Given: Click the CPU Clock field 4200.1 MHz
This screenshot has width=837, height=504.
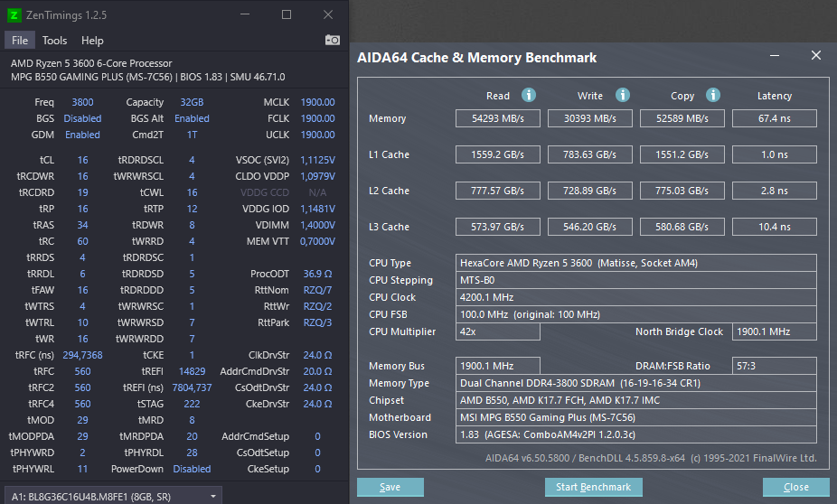Looking at the screenshot, I should pyautogui.click(x=635, y=297).
